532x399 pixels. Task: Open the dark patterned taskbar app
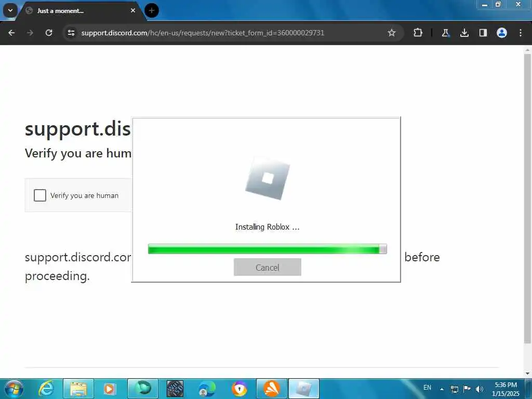pos(175,389)
